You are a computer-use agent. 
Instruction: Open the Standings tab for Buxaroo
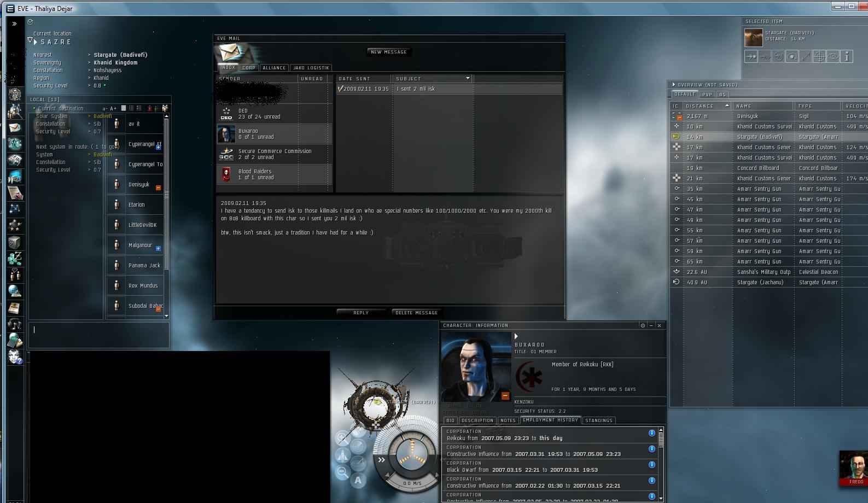599,420
